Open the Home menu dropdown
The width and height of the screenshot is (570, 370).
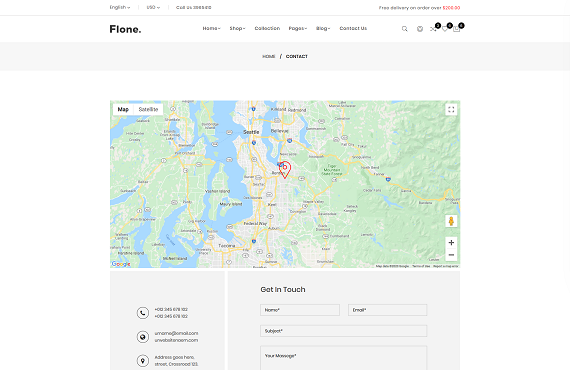[x=211, y=28]
